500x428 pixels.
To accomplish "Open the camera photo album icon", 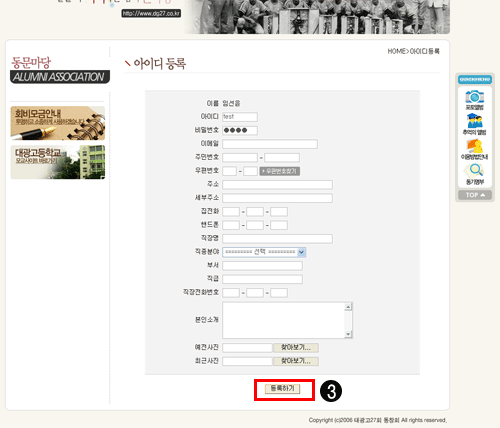I will tap(475, 100).
